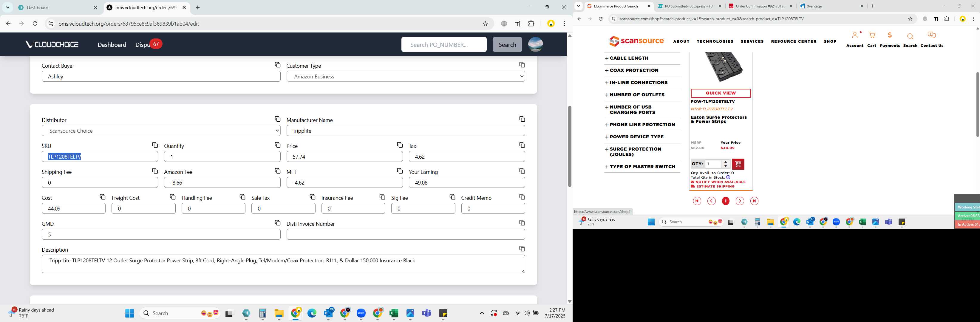
Task: Copy the Handling Fee value
Action: coord(242,197)
